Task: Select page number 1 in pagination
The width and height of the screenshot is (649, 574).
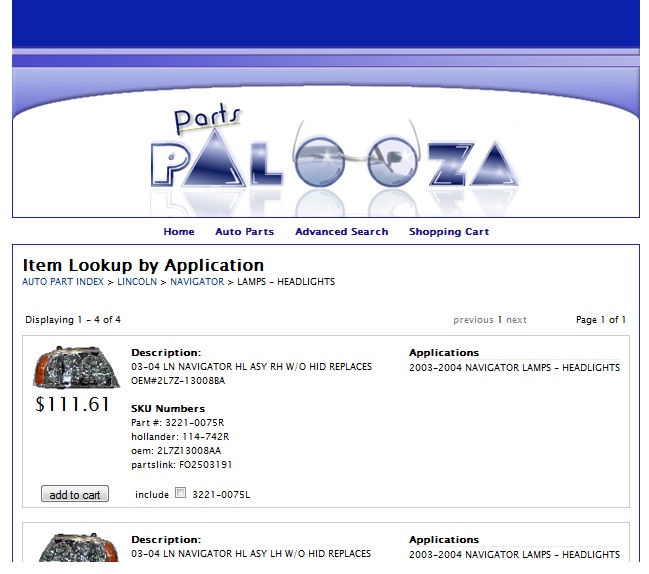Action: (500, 320)
